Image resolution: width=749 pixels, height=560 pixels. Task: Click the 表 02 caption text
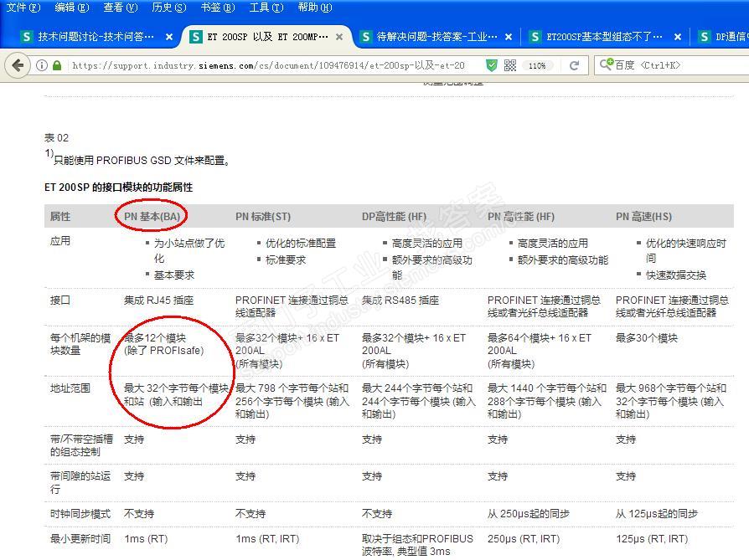tap(56, 138)
